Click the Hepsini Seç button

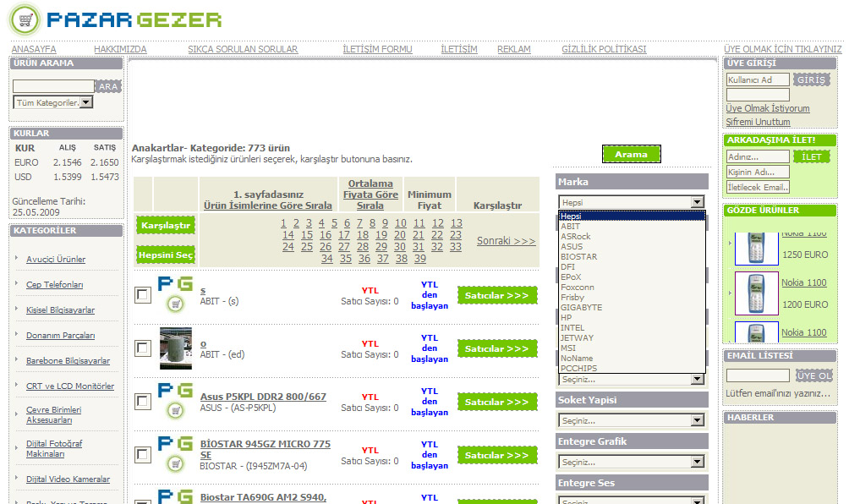click(x=166, y=255)
